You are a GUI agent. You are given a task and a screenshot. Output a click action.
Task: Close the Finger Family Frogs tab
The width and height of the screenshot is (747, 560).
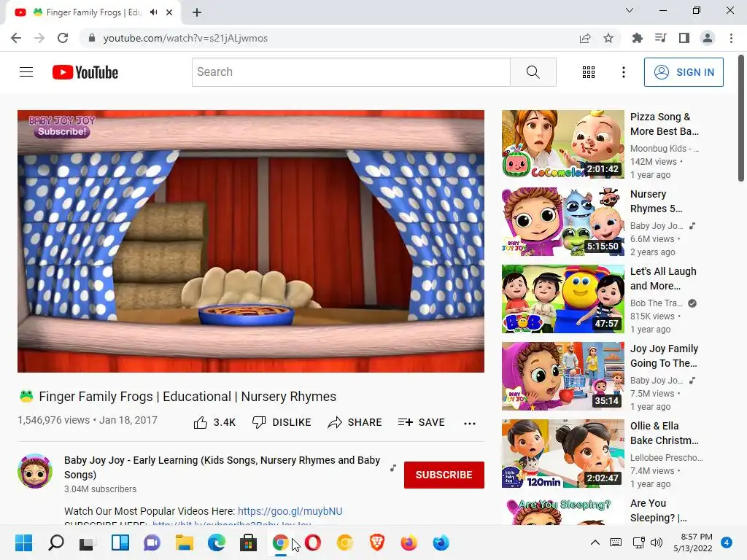coord(169,12)
